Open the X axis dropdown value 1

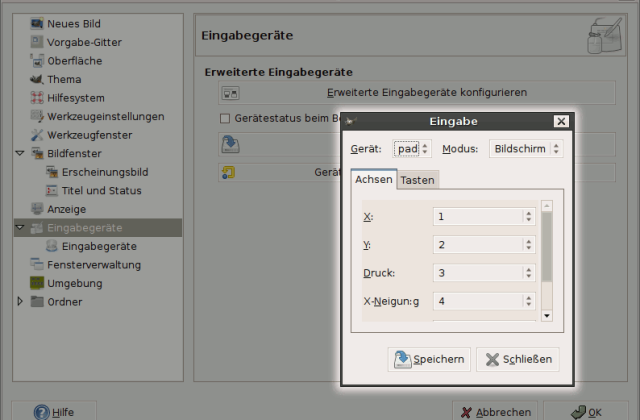484,216
